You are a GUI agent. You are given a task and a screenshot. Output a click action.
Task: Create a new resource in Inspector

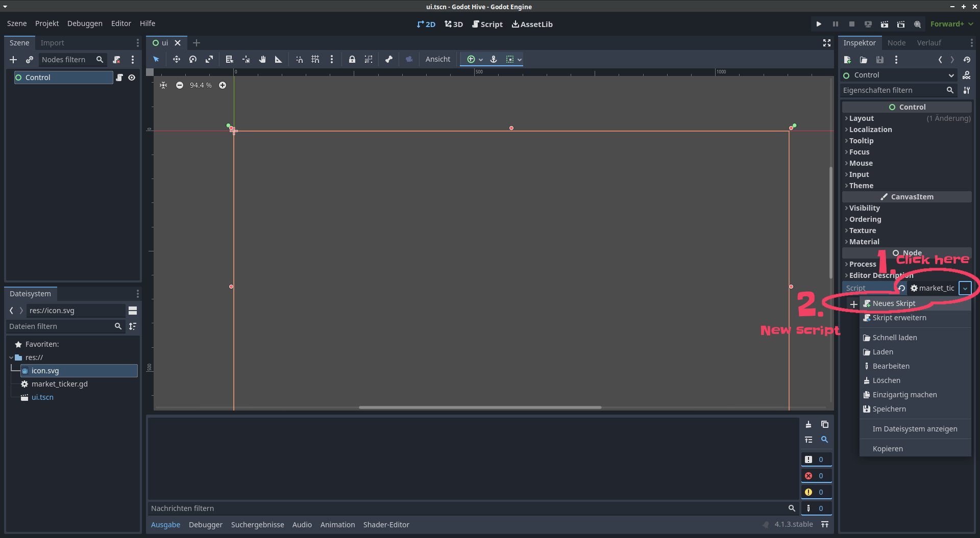[x=847, y=60]
